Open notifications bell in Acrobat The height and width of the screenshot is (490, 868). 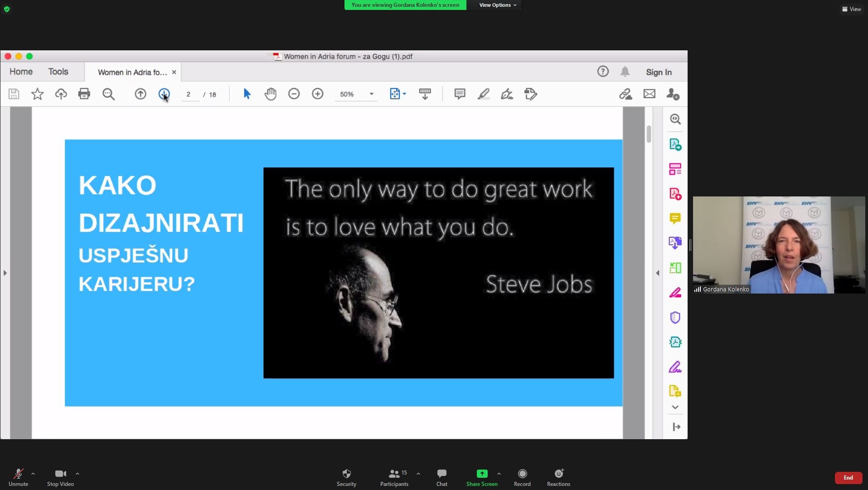pyautogui.click(x=625, y=71)
